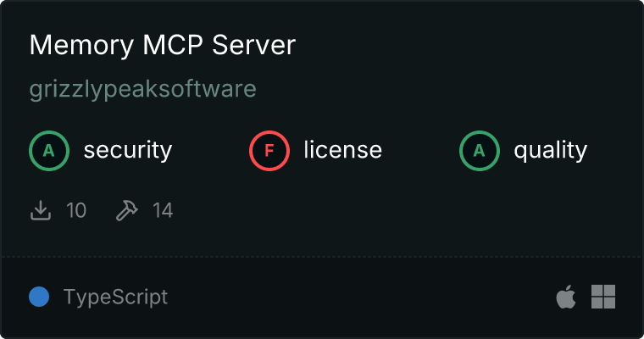Click the blue TypeScript language dot
This screenshot has height=339, width=644.
(x=39, y=297)
